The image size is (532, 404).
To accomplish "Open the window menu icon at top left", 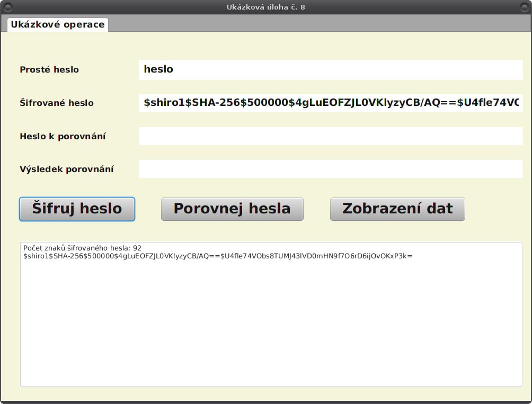I will click(x=8, y=7).
